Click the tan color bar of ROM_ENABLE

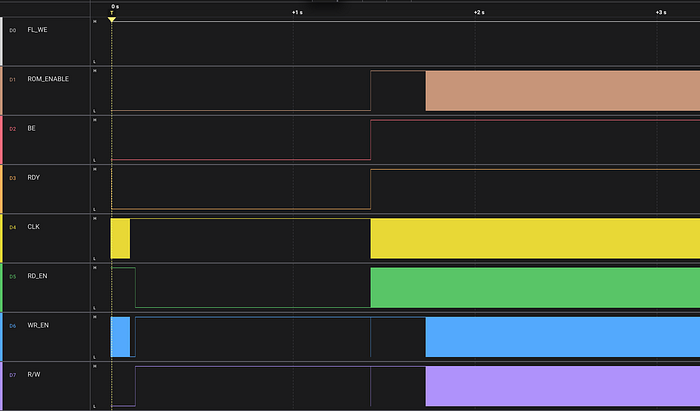1,91
